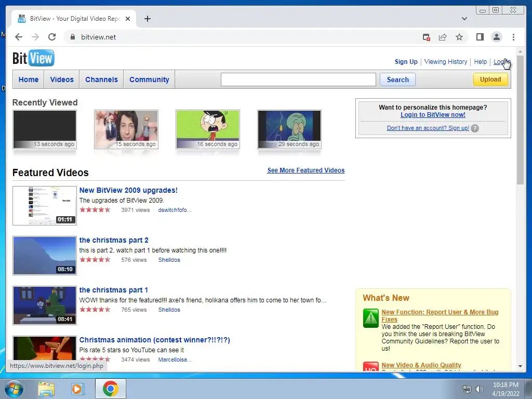Viewport: 532px width, 399px height.
Task: Open the Windows Start button
Action: pos(14,389)
